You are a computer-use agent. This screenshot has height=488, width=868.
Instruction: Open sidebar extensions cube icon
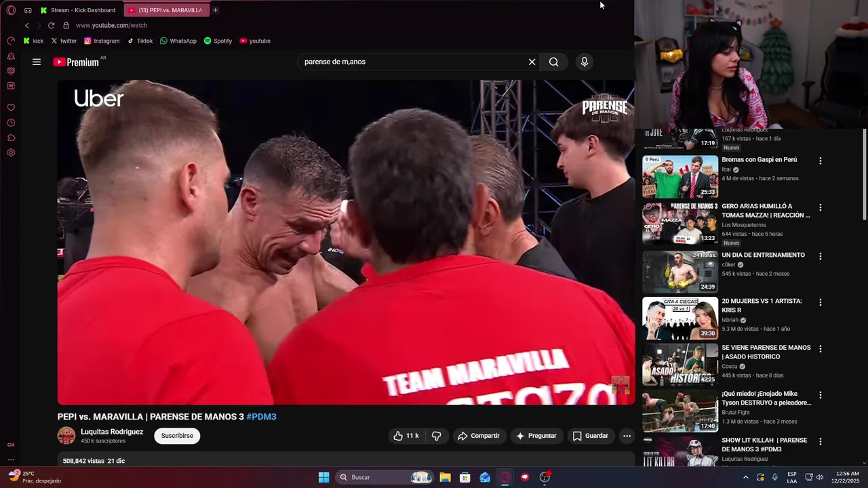point(11,138)
